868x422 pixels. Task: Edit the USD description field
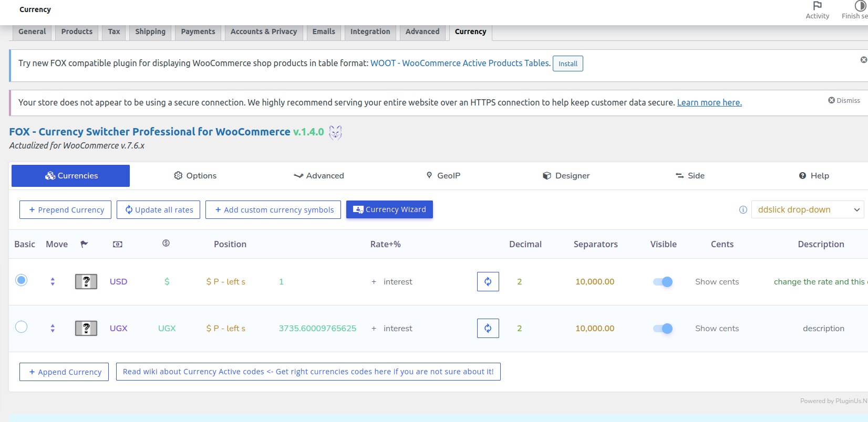pos(820,282)
